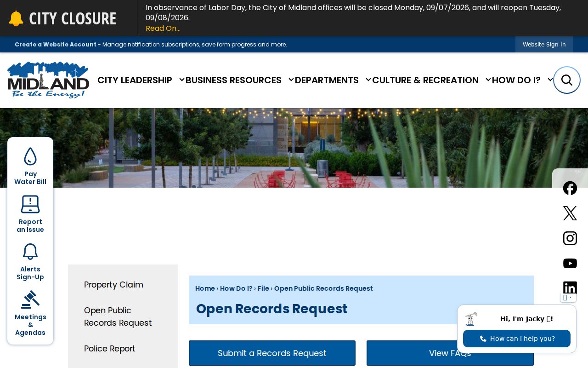Click the CITY CLOSURE alert title
Screen dimensions: 588x368
(x=73, y=18)
